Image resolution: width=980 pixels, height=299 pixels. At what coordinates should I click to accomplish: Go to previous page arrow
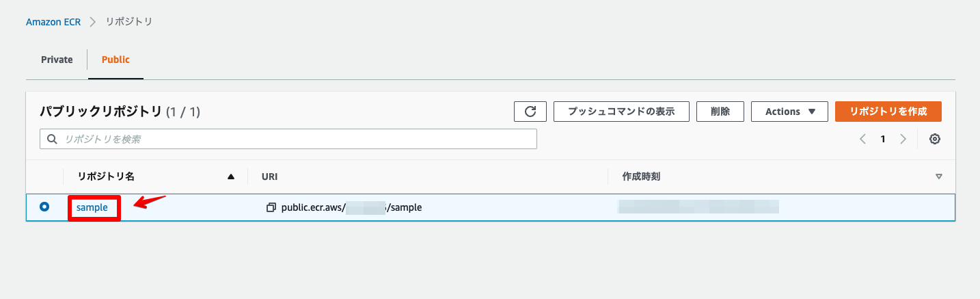(862, 139)
